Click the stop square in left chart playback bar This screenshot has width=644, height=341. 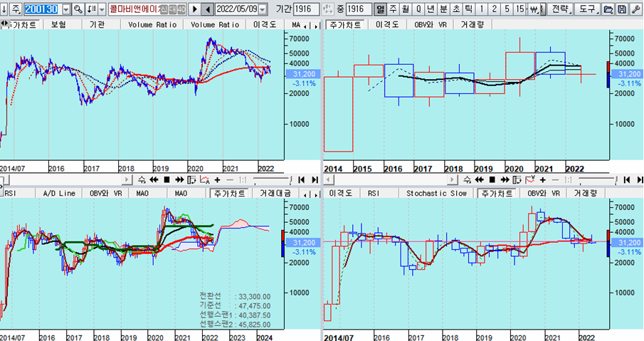(x=166, y=179)
